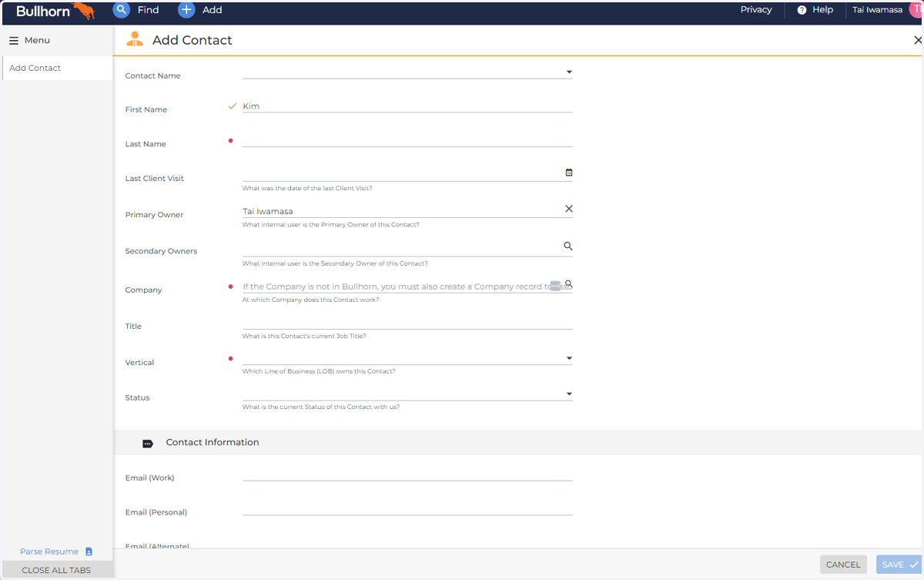The width and height of the screenshot is (924, 580).
Task: Click the Parse Resume link
Action: point(49,552)
